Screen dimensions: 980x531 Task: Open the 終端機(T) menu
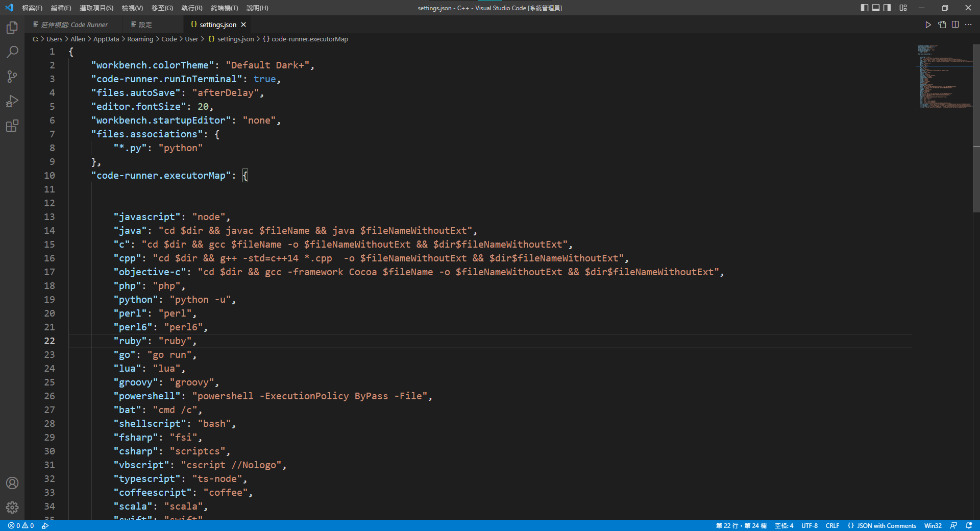pos(225,8)
